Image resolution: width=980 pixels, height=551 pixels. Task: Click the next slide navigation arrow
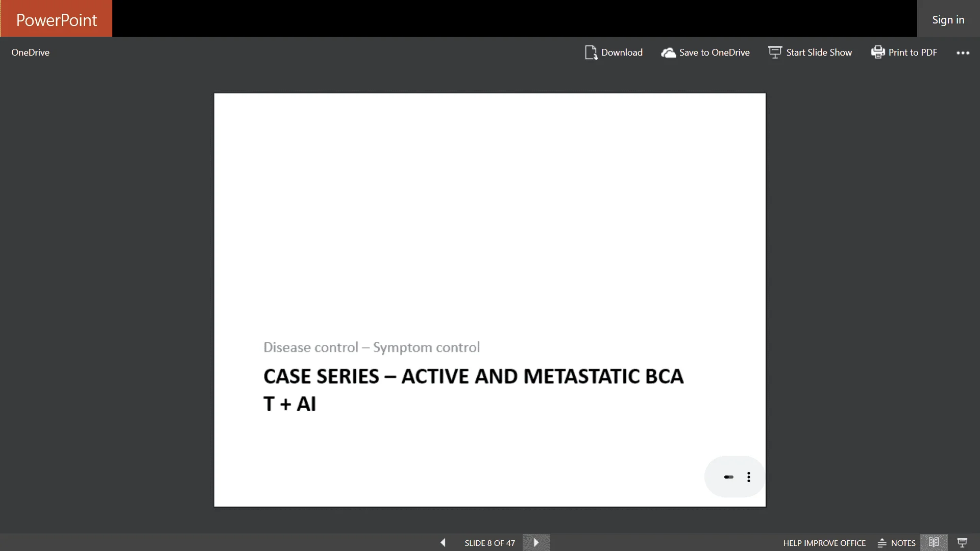click(x=536, y=543)
